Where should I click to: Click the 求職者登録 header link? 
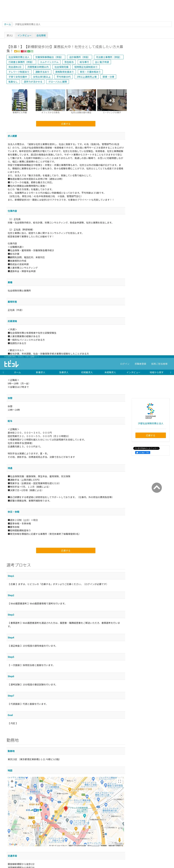click(x=141, y=364)
